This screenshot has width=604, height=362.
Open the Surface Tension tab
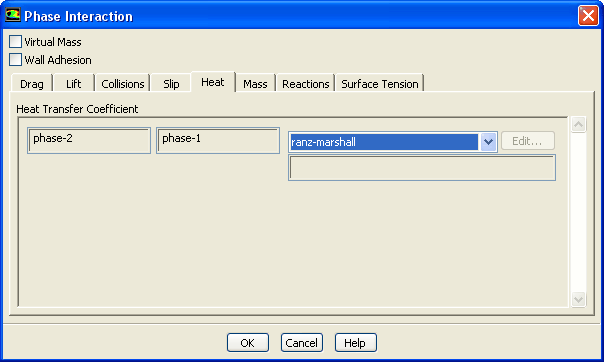point(379,84)
